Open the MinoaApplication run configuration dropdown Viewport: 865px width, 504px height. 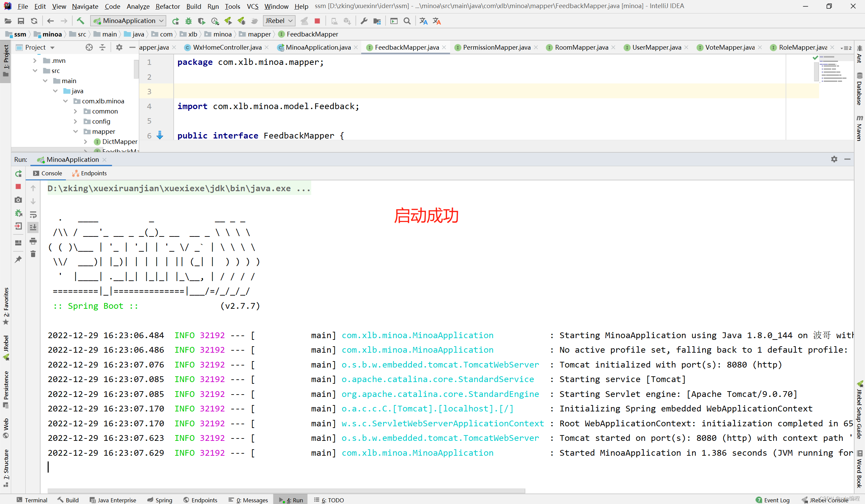click(x=128, y=21)
